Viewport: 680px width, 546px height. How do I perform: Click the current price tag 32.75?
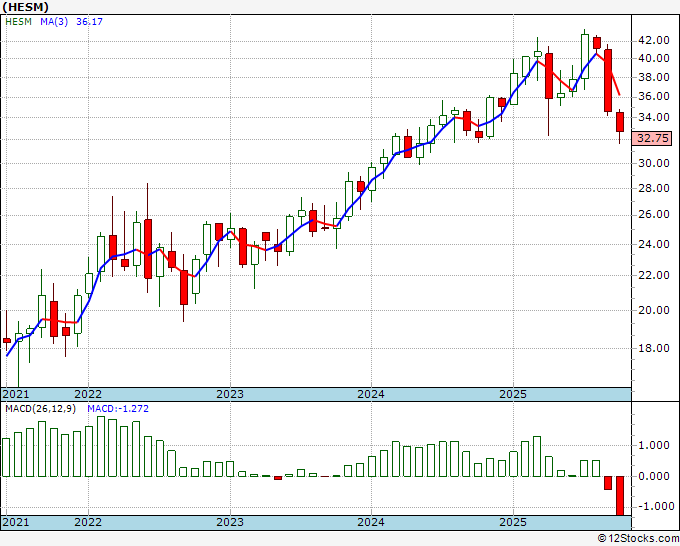tap(652, 138)
